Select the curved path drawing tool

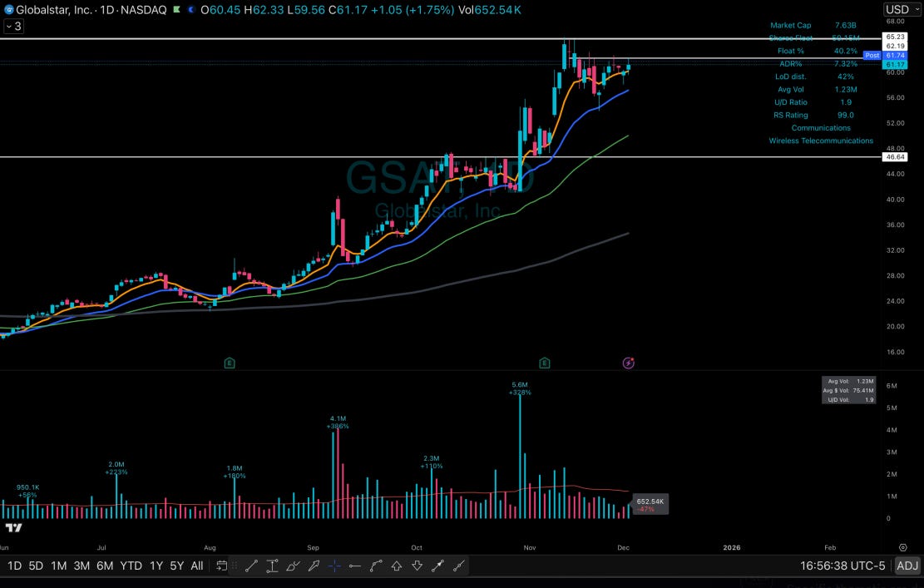[x=376, y=566]
